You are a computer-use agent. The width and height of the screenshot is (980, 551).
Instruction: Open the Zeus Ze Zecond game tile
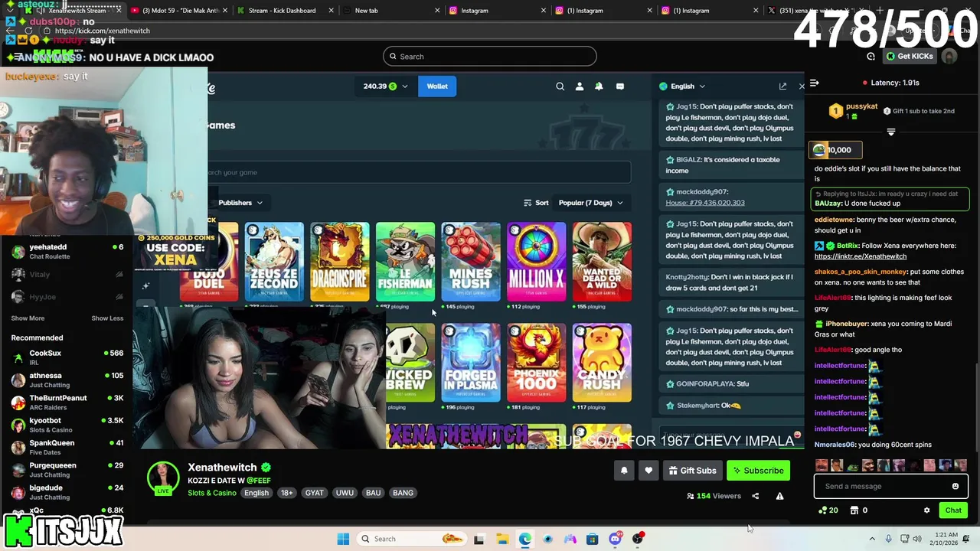pyautogui.click(x=274, y=262)
